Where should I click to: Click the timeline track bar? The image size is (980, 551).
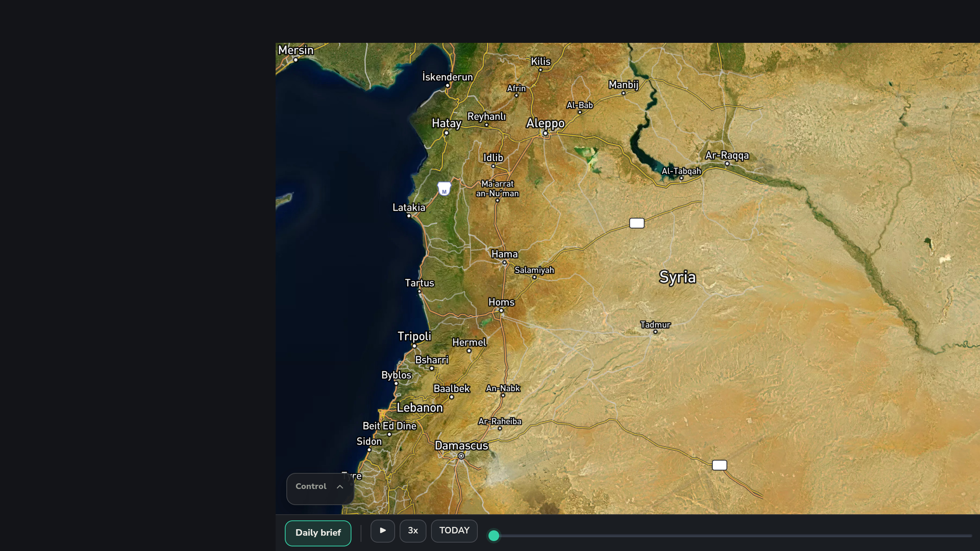pyautogui.click(x=731, y=536)
